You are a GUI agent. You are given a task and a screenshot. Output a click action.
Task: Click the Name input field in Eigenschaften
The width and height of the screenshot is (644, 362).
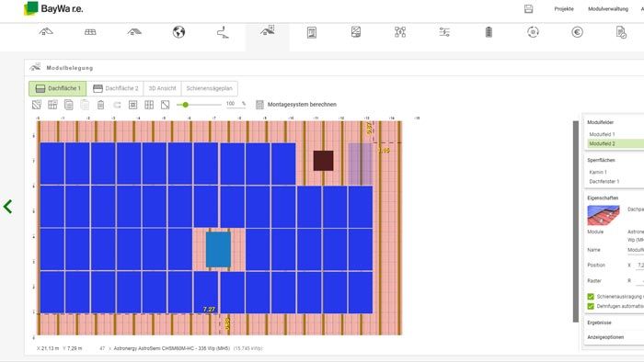point(636,250)
